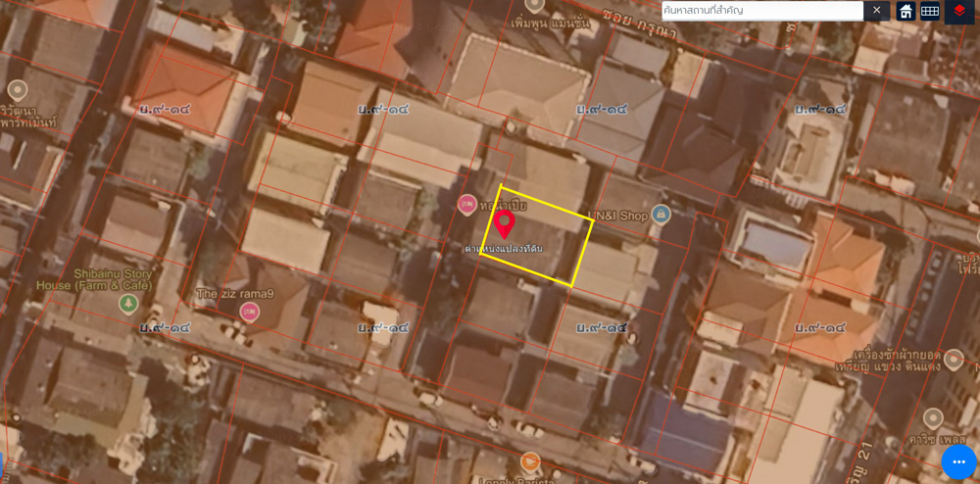Screen dimensions: 980x484
Task: Click the UN&I Shop text label
Action: [618, 215]
